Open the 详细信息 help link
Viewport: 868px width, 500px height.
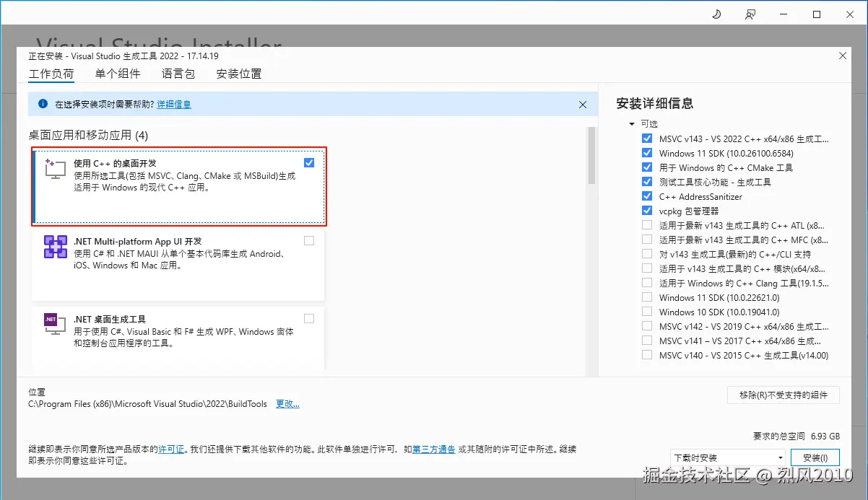pyautogui.click(x=174, y=105)
